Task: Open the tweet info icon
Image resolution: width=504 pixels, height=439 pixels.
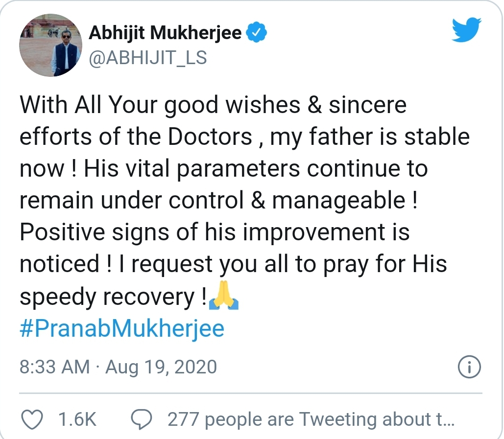Action: click(469, 367)
